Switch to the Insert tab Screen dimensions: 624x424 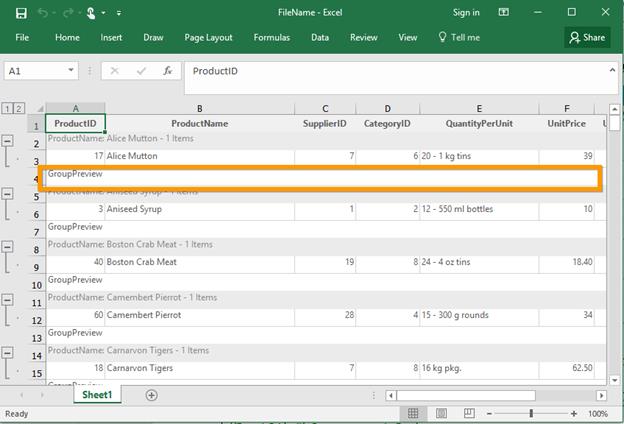coord(111,37)
